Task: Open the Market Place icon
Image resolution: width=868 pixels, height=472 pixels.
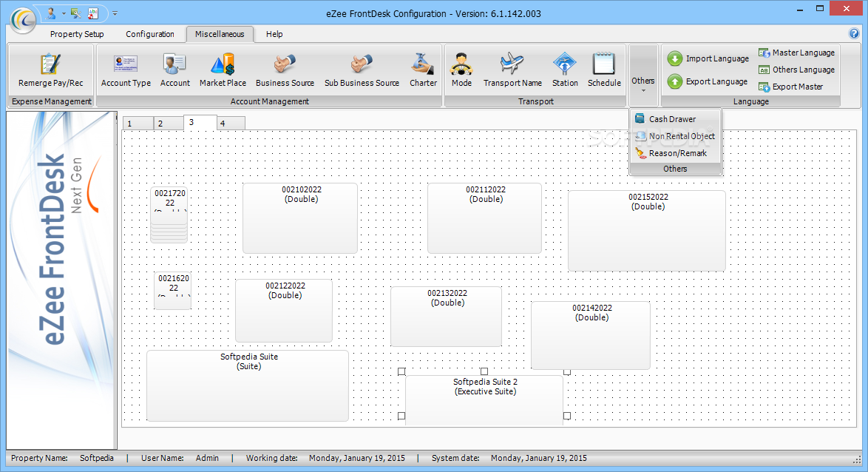Action: click(x=223, y=64)
